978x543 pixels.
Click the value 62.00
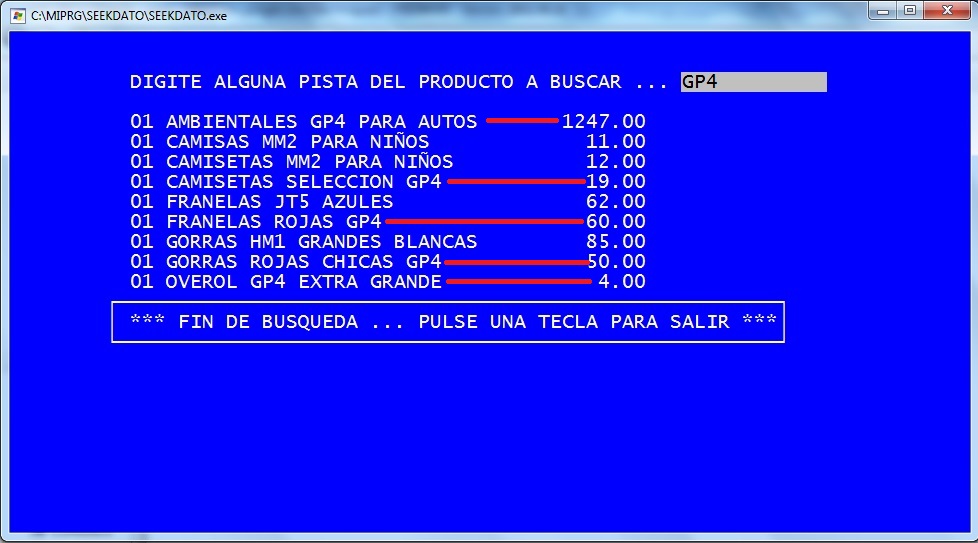pyautogui.click(x=616, y=201)
